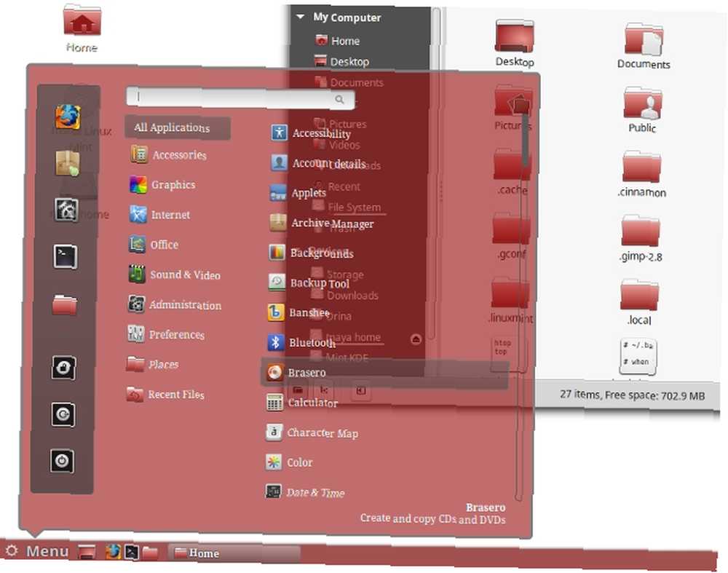Open Software Manager package icon in favorites
The image size is (728, 573).
coord(67,163)
